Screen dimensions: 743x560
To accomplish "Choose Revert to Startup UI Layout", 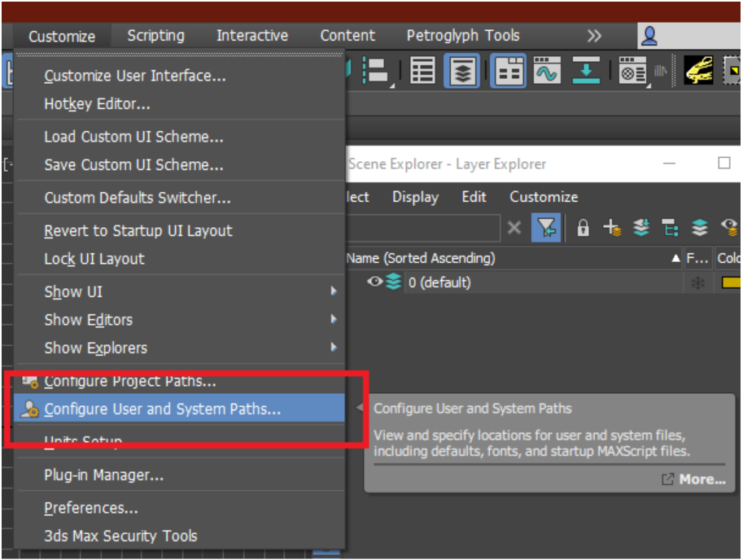I will tap(180, 230).
